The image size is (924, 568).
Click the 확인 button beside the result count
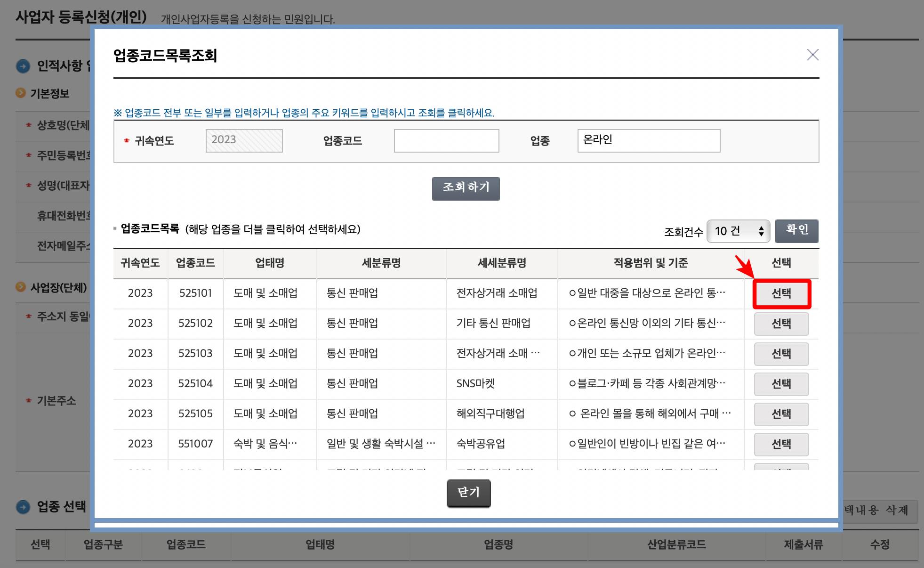point(796,231)
